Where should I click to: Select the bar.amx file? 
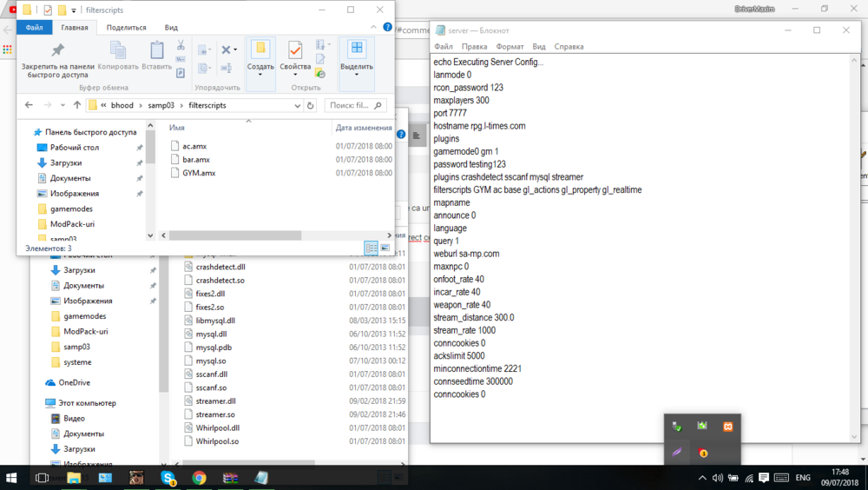196,160
